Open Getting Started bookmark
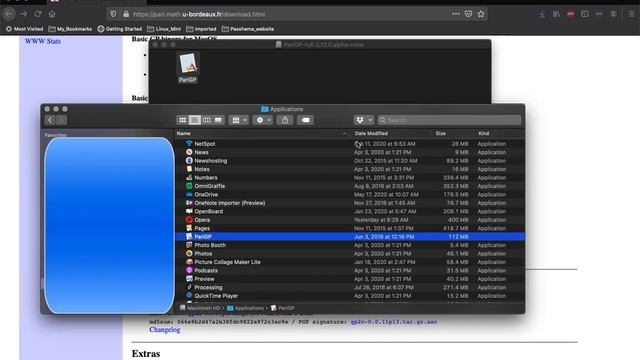 pos(120,29)
